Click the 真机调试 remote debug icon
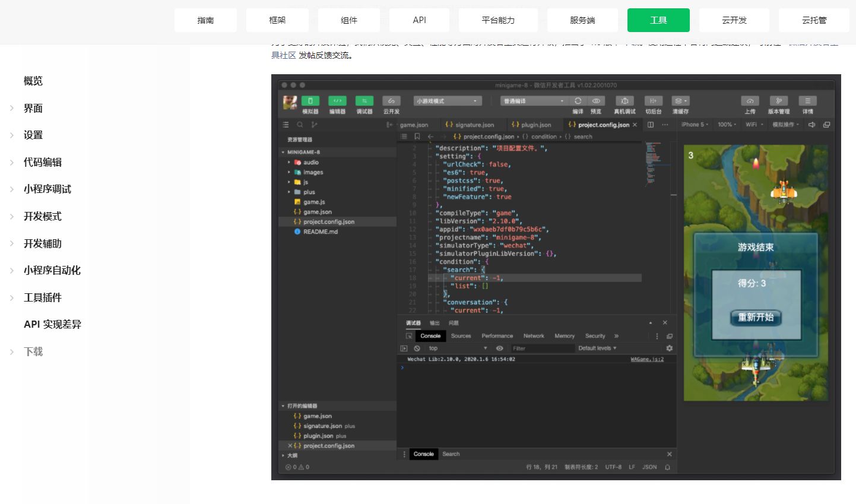Image resolution: width=856 pixels, height=504 pixels. 624,101
